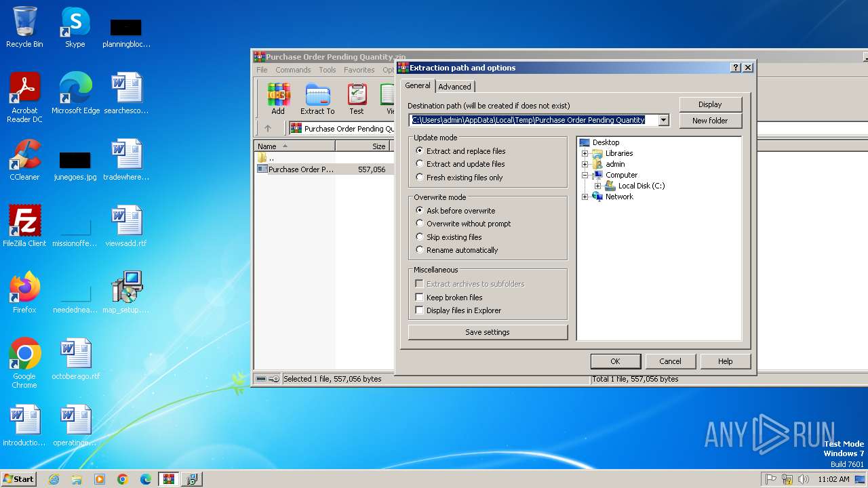Open Firefox desktop shortcut
The width and height of the screenshot is (868, 488).
[24, 293]
